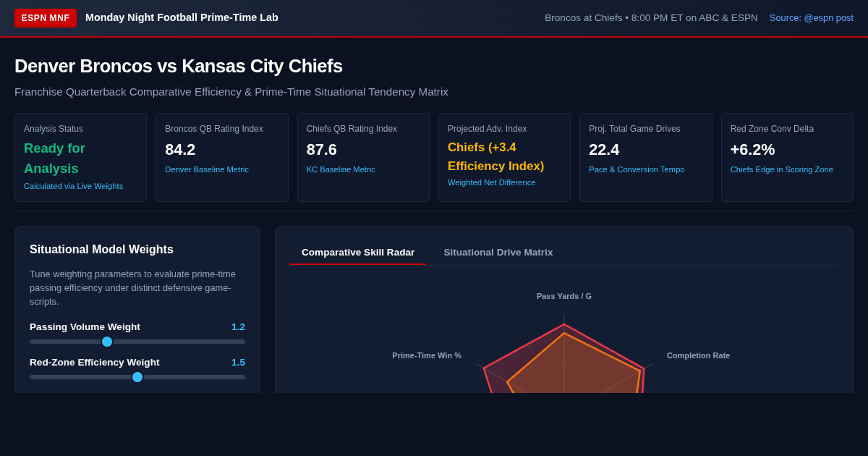Click the Proj. Total Game Drives label

(634, 129)
